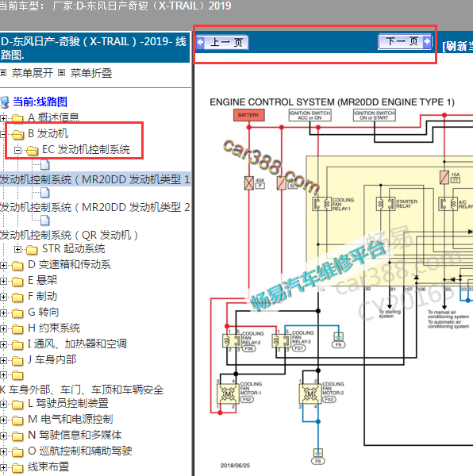Click COOLING FAN MOTOR-1 symbol
Viewport: 473px width, 476px height.
click(x=227, y=393)
